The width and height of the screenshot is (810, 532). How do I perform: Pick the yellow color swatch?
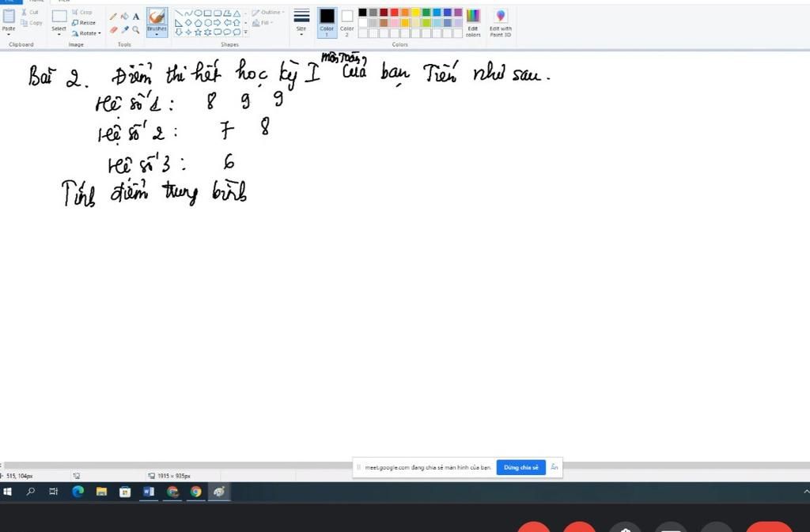point(416,13)
